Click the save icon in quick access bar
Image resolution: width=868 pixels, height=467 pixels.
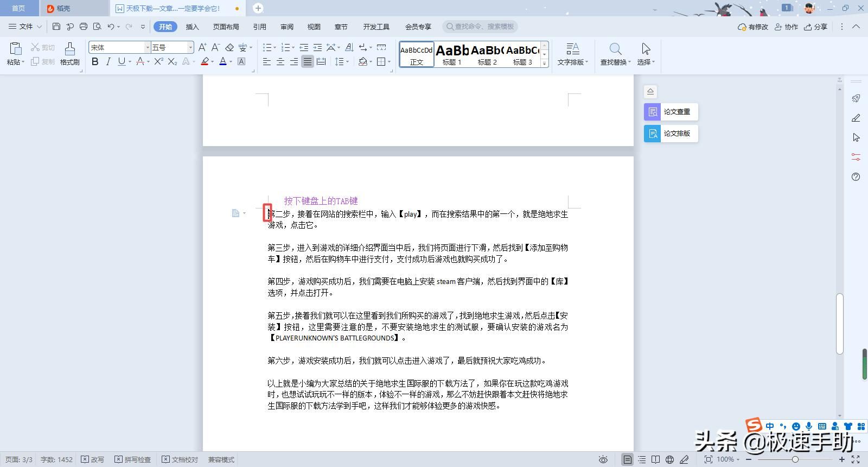(56, 26)
